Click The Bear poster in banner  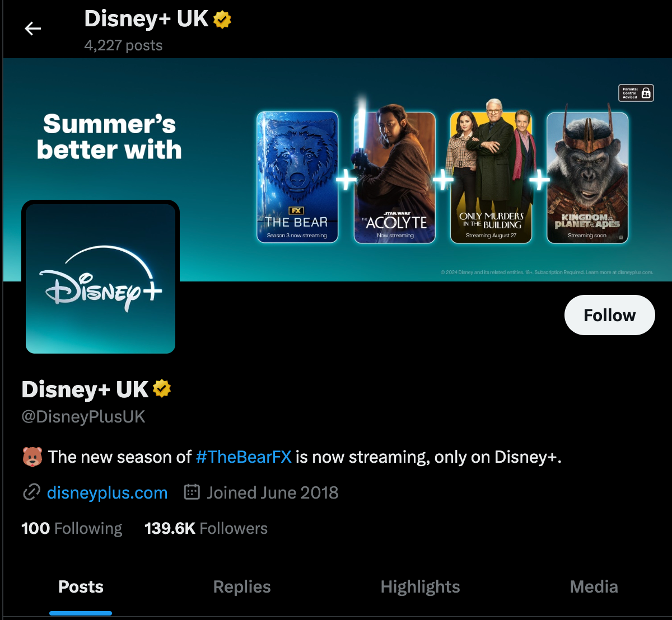[297, 177]
